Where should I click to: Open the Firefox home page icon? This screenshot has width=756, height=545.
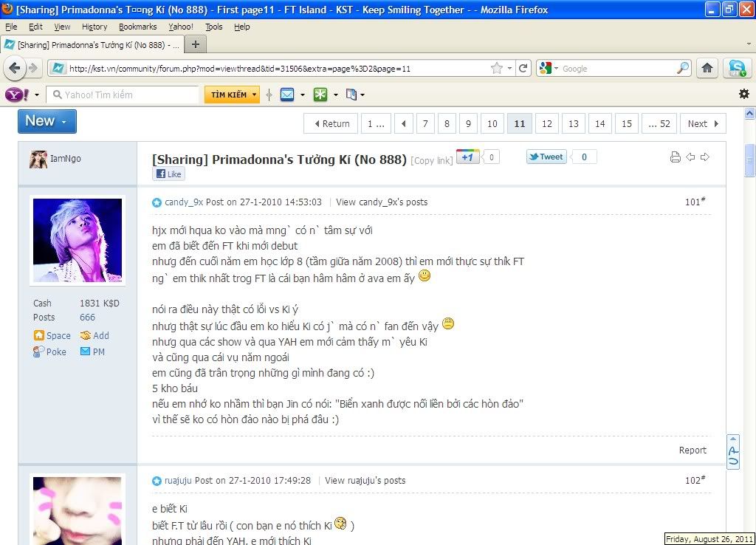click(707, 68)
